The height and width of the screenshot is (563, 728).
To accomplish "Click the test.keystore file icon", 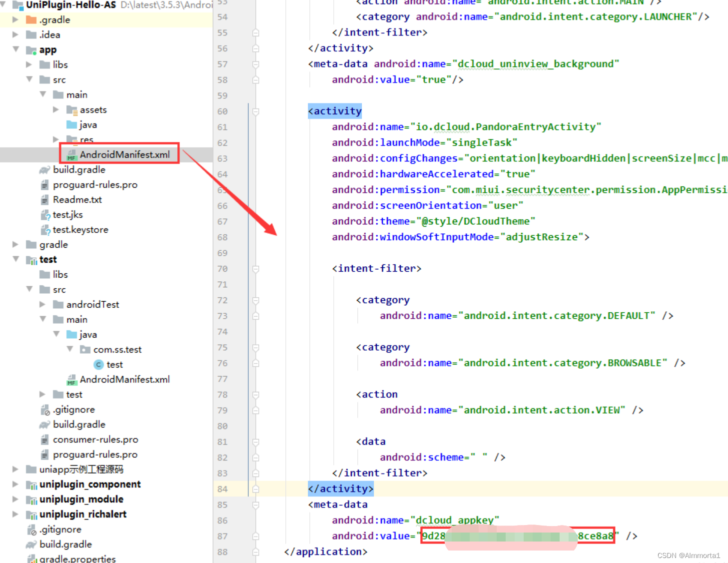I will coord(45,230).
